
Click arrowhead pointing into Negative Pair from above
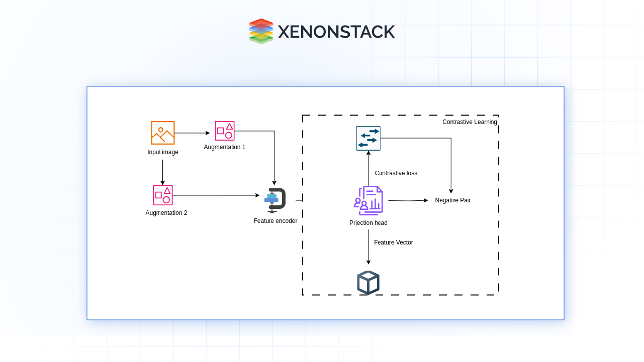451,191
